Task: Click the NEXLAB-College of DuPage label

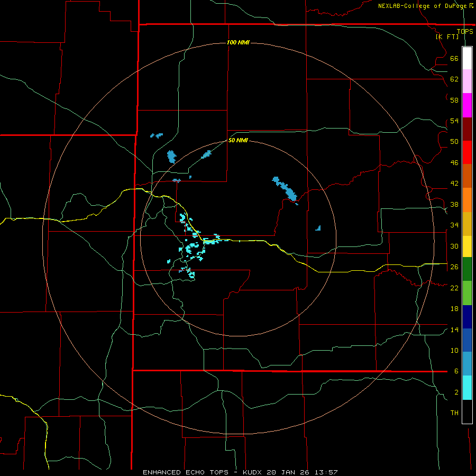Action: 423,6
